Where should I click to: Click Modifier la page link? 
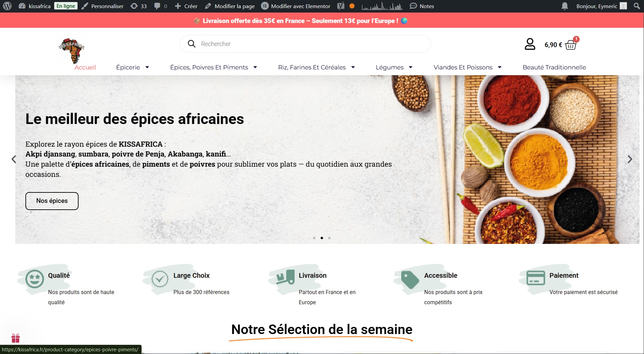tap(230, 6)
